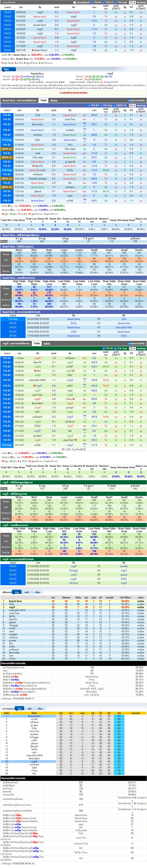Screen dimensions: 147x868
Task: Open the 20 matches dropdown in Inter Milan section
Action: pyautogui.click(x=133, y=105)
